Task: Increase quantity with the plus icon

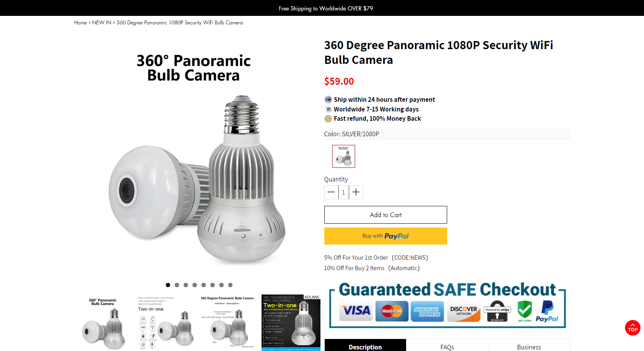Action: point(356,192)
